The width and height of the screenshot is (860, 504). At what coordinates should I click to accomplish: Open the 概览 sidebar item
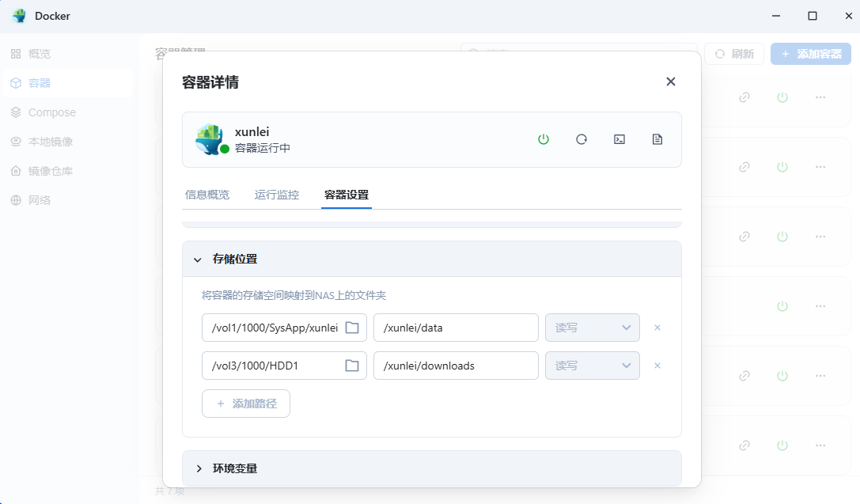pos(67,54)
